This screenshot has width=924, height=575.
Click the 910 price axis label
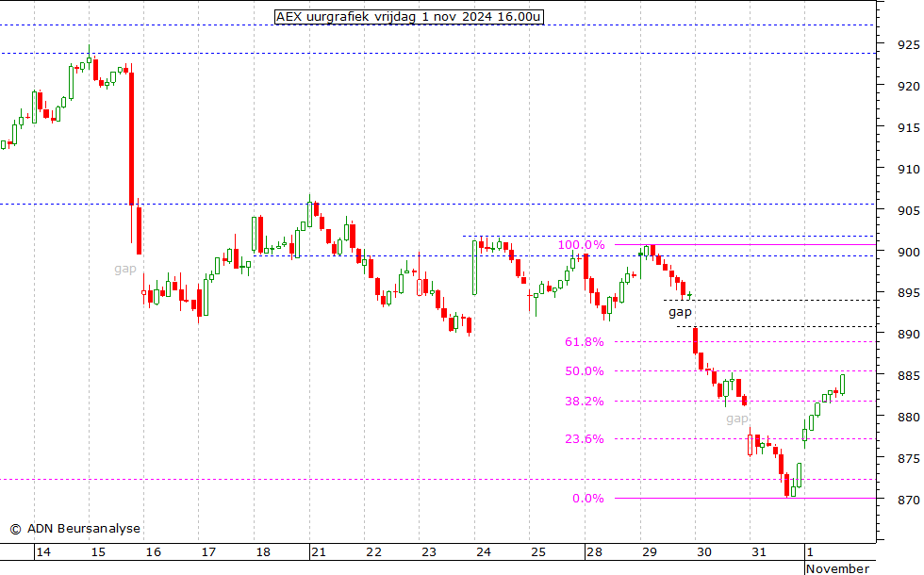point(908,170)
